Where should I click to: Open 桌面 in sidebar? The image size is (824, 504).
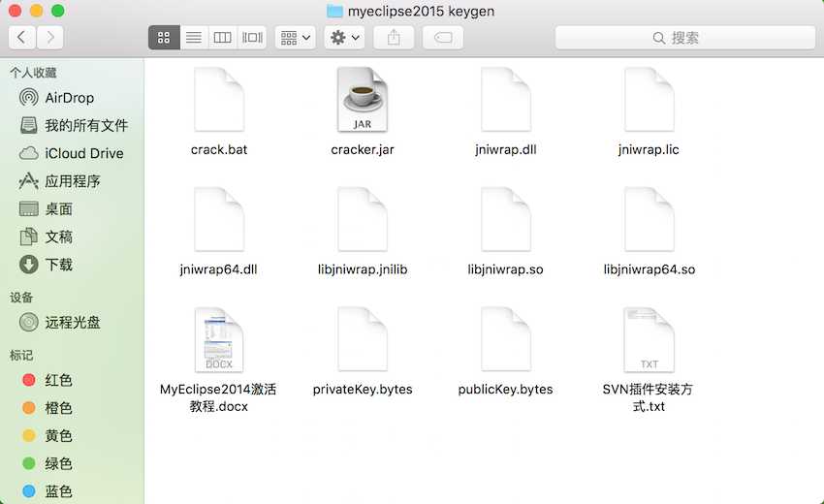pos(72,209)
